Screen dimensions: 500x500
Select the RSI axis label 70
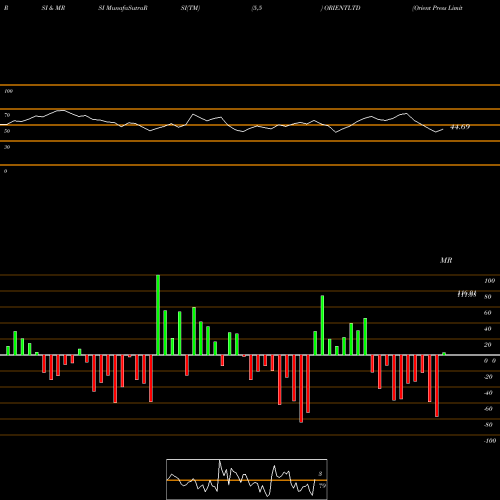click(7, 115)
